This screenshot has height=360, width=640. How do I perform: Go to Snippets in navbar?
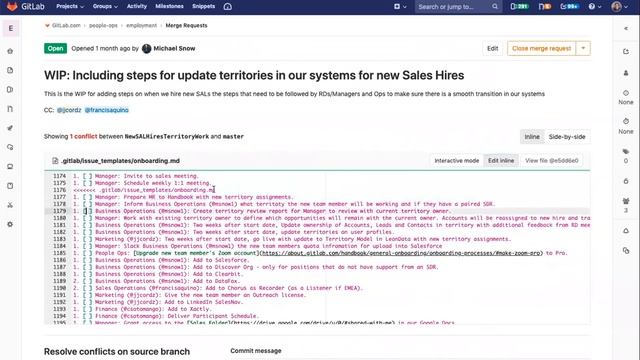coord(203,7)
